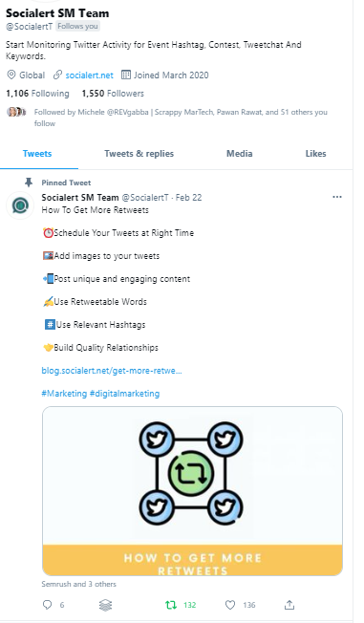The width and height of the screenshot is (364, 623).
Task: Click the reply comment icon
Action: [x=47, y=605]
